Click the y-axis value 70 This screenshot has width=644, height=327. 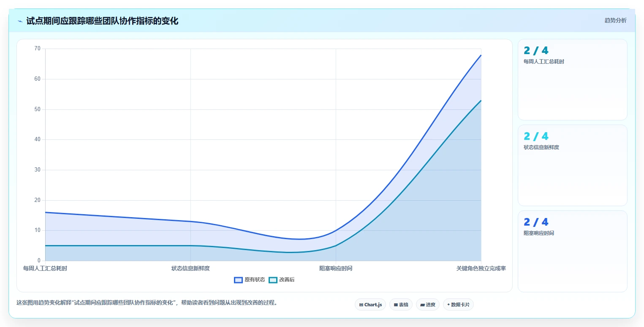(38, 49)
